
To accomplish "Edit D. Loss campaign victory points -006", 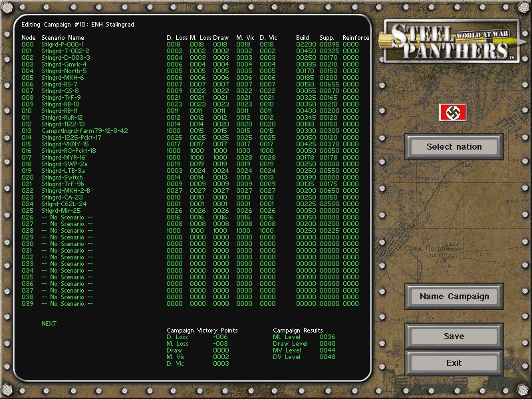I will [x=221, y=337].
